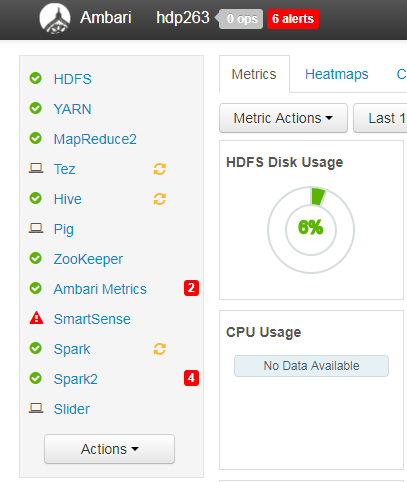407x482 pixels.
Task: Click the Spark restart-required refresh icon
Action: [x=160, y=349]
